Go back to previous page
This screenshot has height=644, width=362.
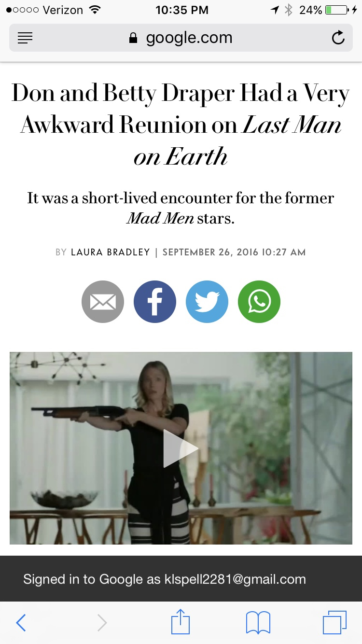click(21, 623)
